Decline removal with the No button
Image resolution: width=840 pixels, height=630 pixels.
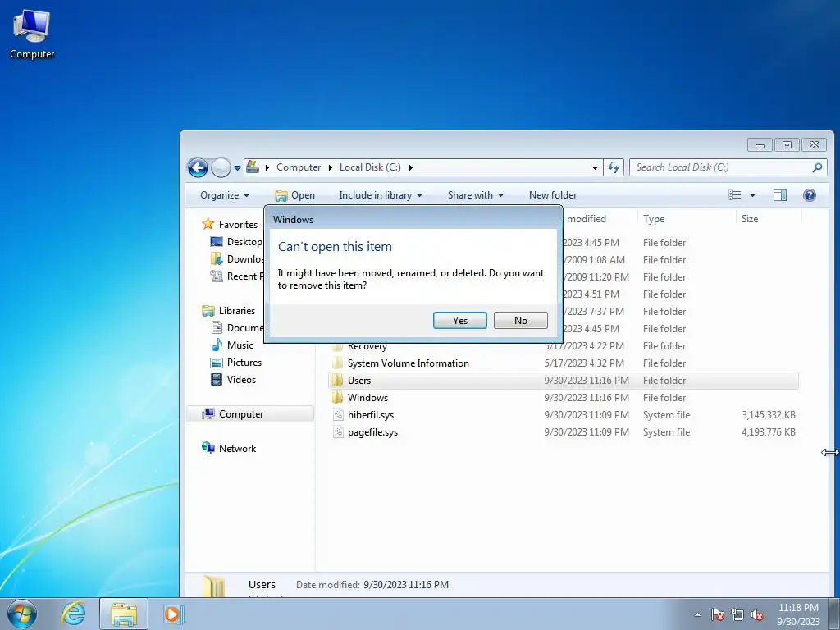[x=520, y=321]
